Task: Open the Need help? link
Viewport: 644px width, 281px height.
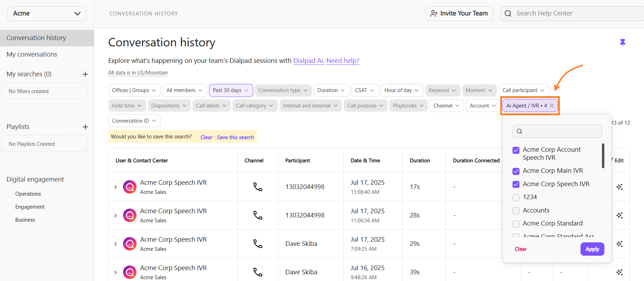Action: click(343, 61)
